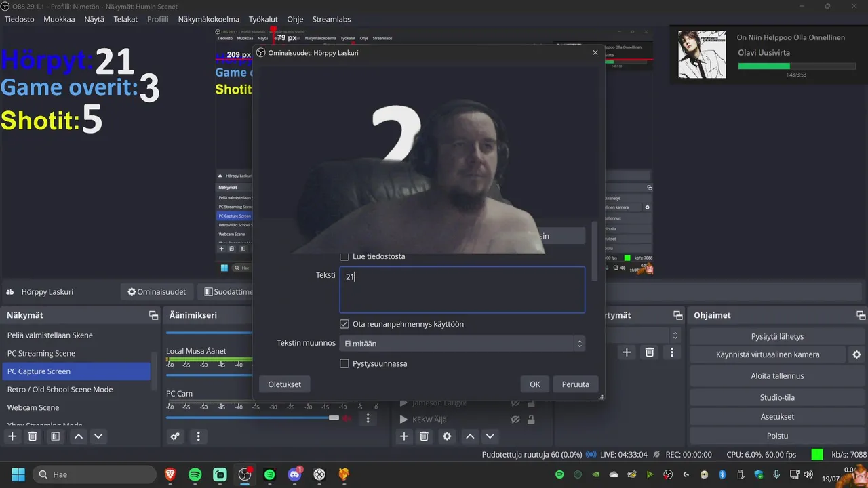Image resolution: width=868 pixels, height=488 pixels.
Task: Open Muokkaa menu
Action: [x=60, y=19]
